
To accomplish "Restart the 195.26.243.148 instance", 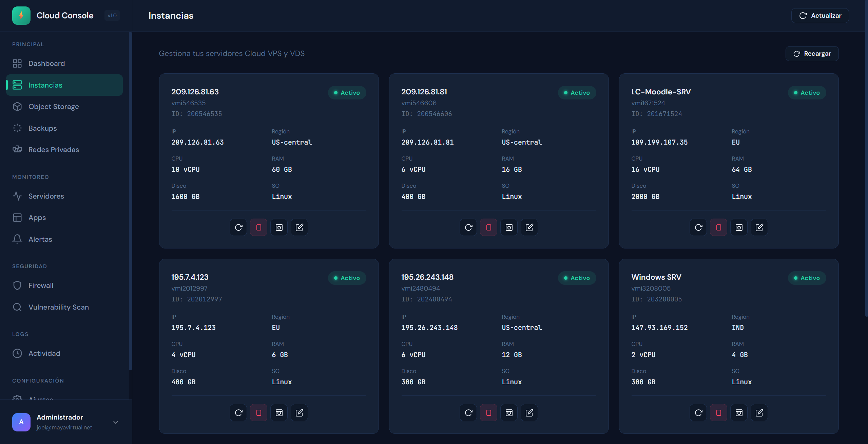I will click(x=468, y=413).
